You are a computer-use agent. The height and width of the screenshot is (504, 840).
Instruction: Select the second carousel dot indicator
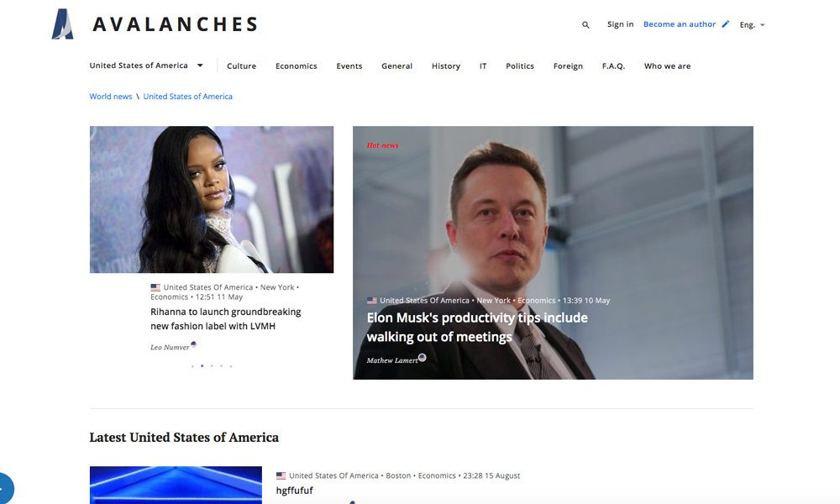[x=202, y=365]
